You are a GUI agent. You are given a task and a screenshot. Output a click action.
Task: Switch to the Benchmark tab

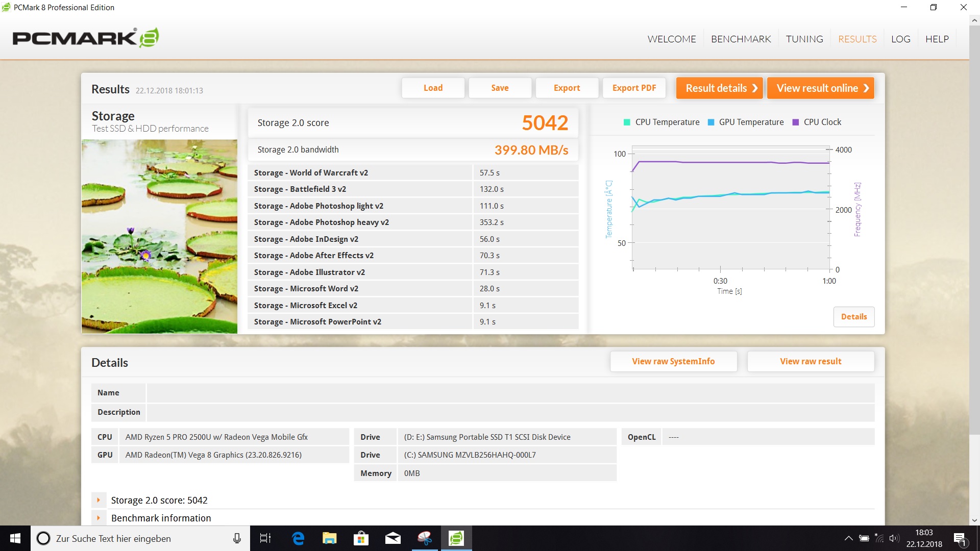point(741,39)
